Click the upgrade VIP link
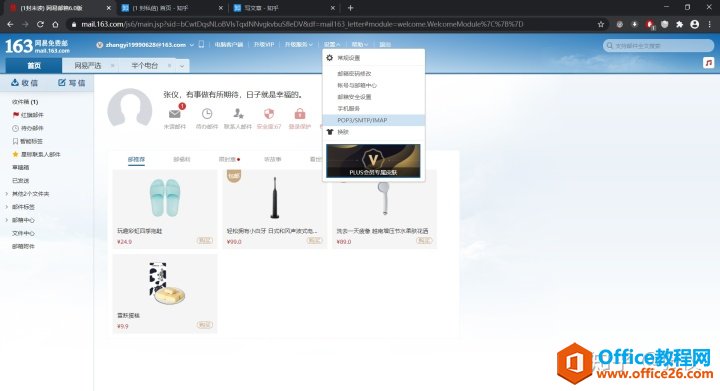 264,45
